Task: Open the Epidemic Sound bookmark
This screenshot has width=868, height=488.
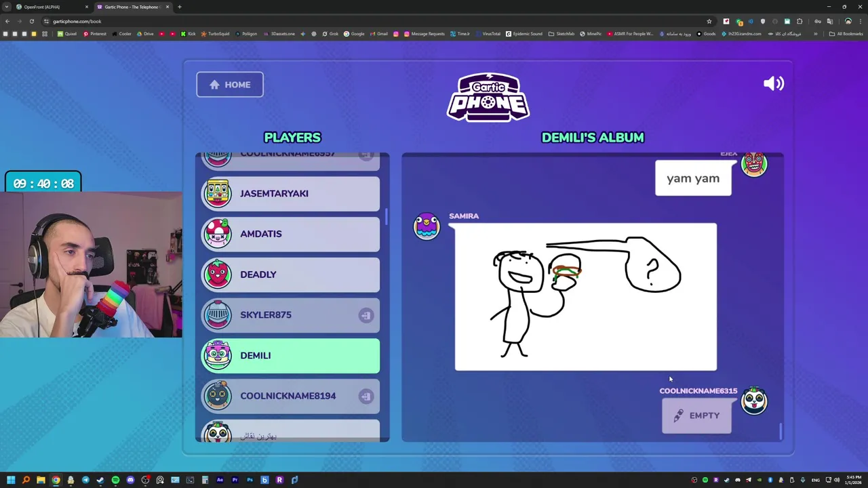Action: pos(524,34)
